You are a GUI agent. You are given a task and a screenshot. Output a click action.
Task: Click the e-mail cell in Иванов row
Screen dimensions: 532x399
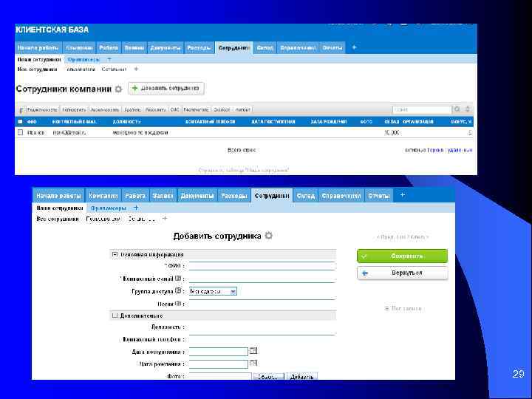[69, 133]
